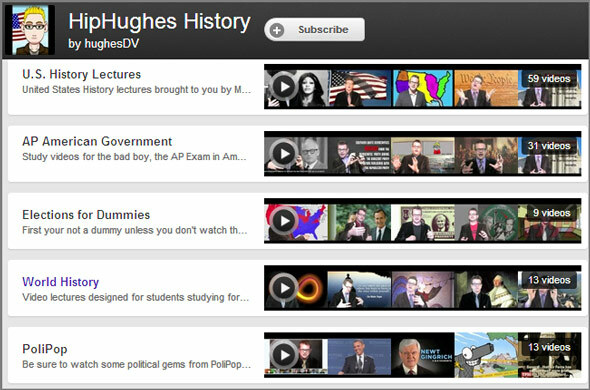
Task: Open the HipHughes cartoon avatar image
Action: click(x=30, y=30)
